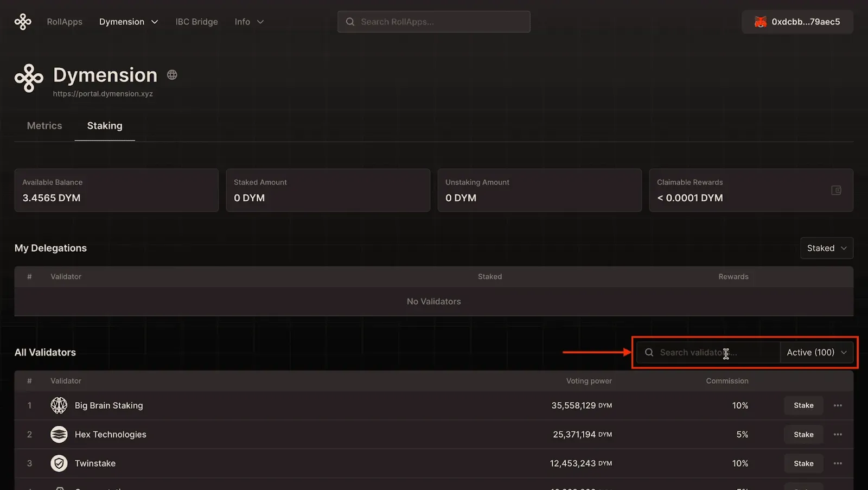This screenshot has width=868, height=490.
Task: Click the Hex Technologies validator logo
Action: (59, 434)
